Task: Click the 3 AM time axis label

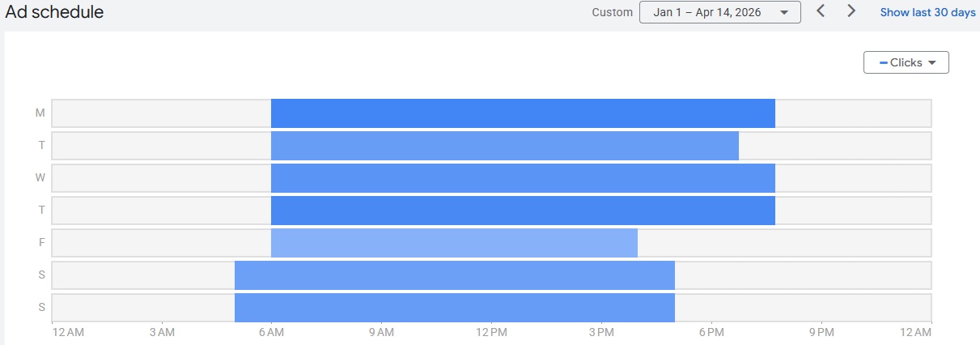Action: point(162,332)
